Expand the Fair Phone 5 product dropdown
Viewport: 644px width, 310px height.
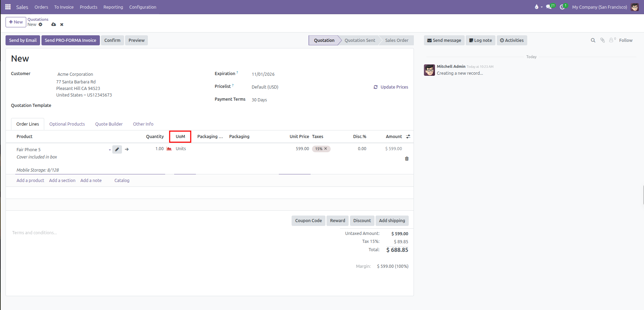pyautogui.click(x=110, y=150)
